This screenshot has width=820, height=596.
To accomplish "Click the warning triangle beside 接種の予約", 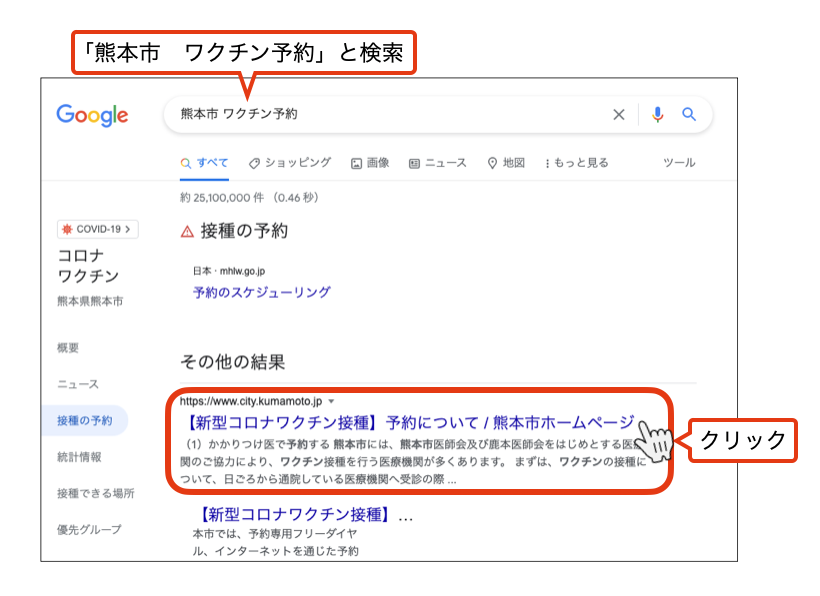I will point(187,231).
